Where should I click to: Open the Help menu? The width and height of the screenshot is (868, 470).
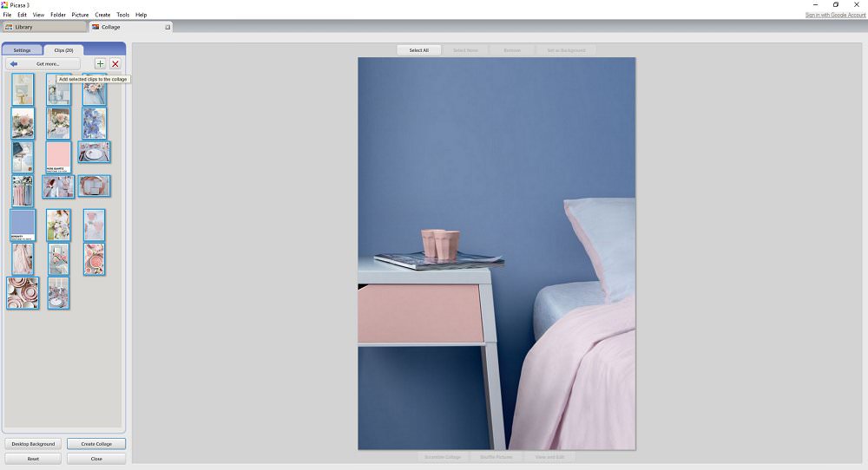coord(141,15)
